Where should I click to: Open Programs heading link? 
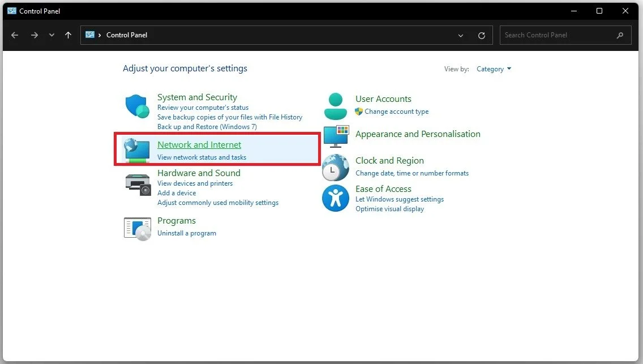click(177, 221)
